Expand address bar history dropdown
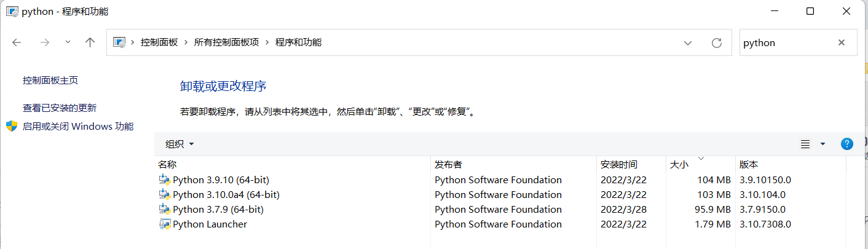 coord(688,42)
